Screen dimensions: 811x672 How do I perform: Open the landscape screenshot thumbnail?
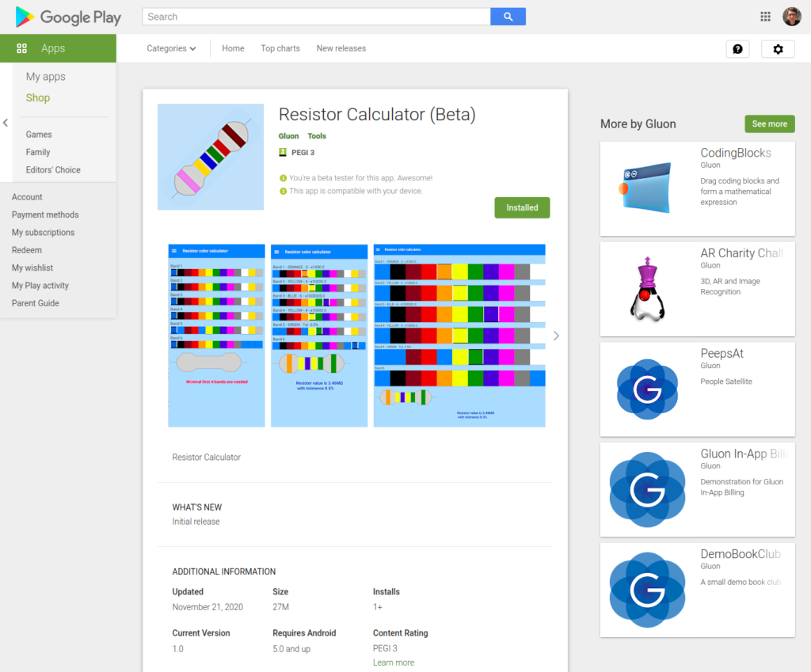[x=459, y=336]
